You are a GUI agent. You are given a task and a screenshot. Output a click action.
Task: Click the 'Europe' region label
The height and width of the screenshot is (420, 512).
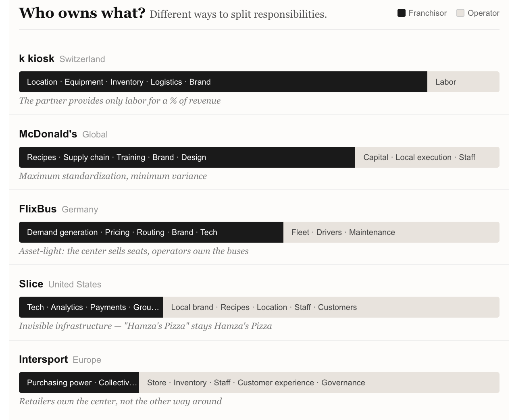87,360
